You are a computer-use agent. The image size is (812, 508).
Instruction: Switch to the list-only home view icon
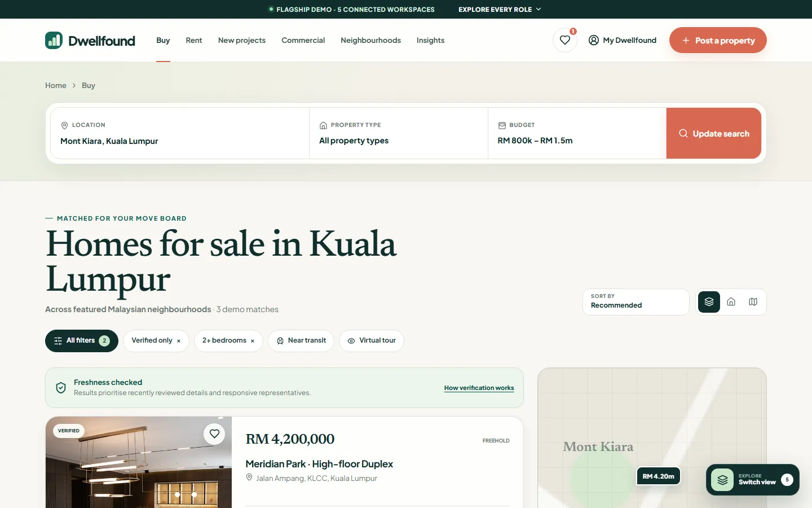click(731, 301)
